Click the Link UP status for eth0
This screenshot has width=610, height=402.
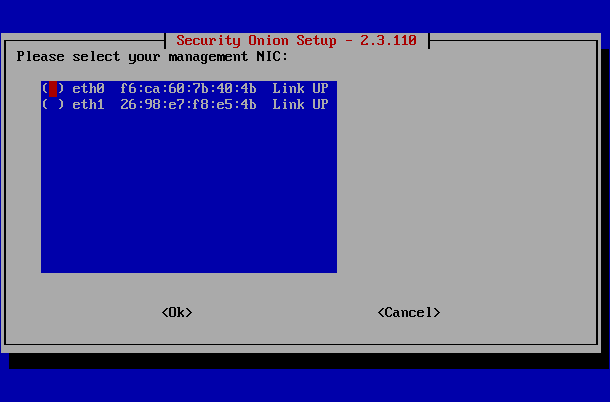(300, 89)
